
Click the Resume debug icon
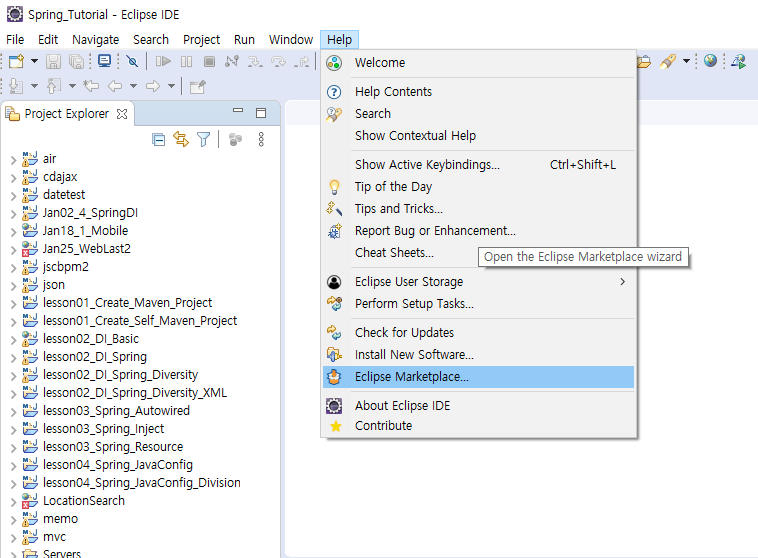coord(163,61)
